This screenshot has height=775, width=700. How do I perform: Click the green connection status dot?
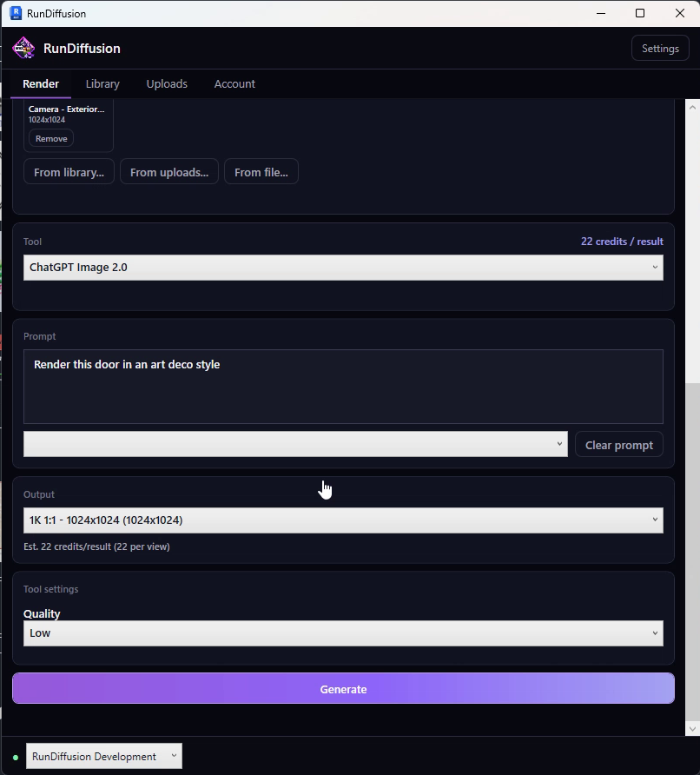16,758
